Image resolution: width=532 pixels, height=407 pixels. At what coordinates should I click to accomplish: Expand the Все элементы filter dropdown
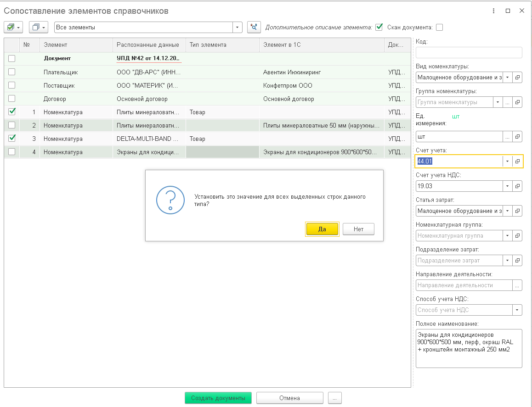[237, 27]
